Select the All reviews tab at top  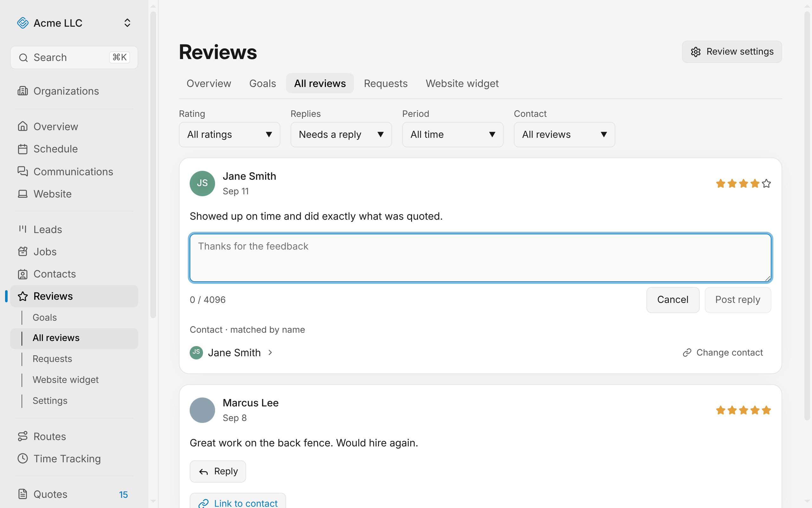[320, 83]
